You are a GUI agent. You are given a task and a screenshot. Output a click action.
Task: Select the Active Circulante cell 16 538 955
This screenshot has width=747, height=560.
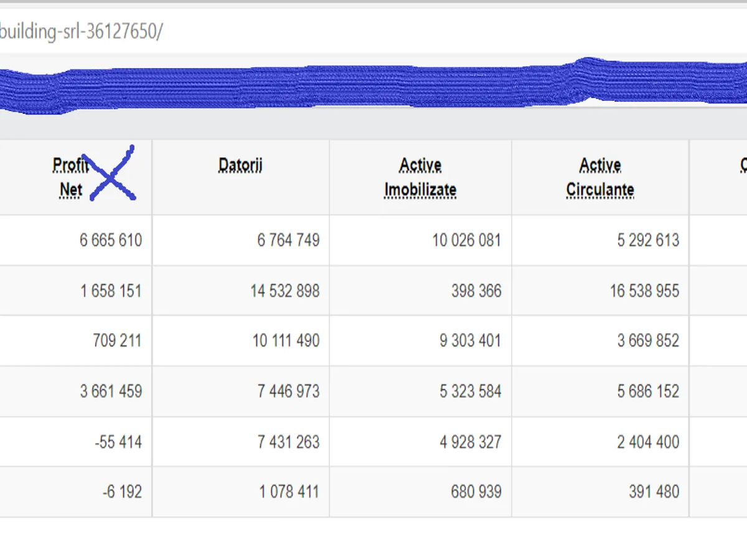644,291
